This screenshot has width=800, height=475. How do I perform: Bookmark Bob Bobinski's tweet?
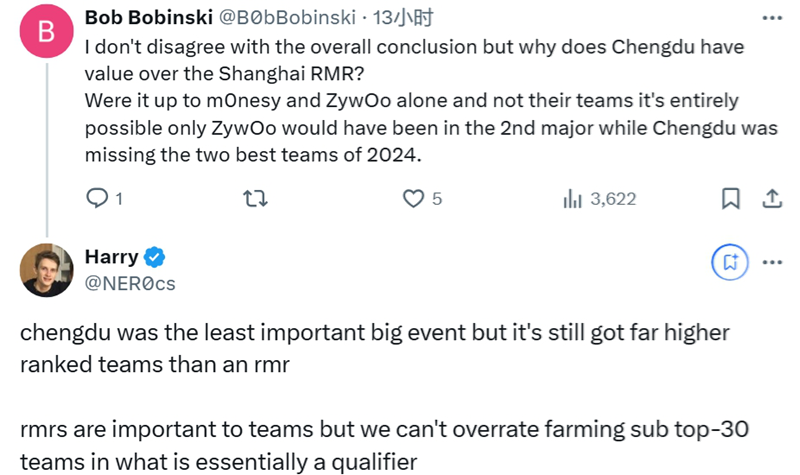(731, 199)
